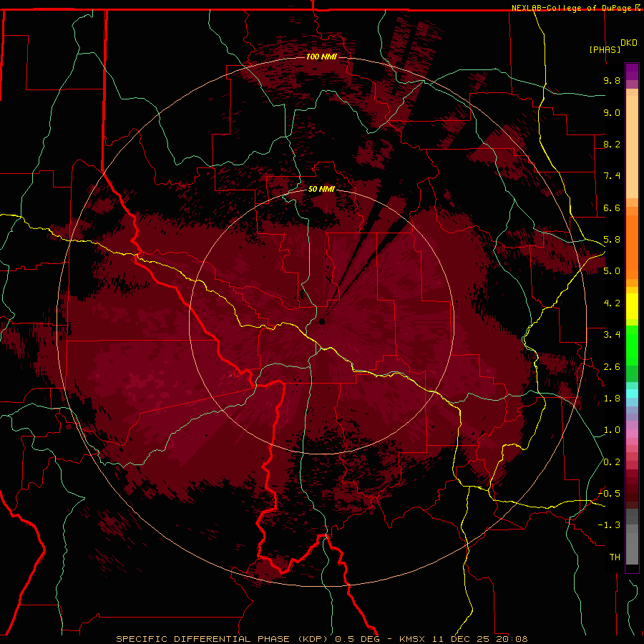Click the 9.8 value on the legend
The height and width of the screenshot is (644, 644).
pyautogui.click(x=612, y=81)
